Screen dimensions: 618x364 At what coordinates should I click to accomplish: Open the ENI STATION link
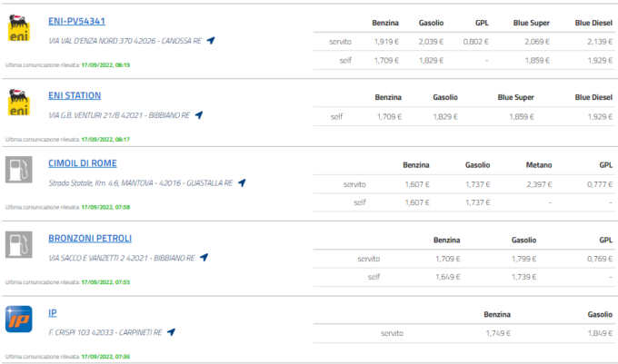point(75,95)
